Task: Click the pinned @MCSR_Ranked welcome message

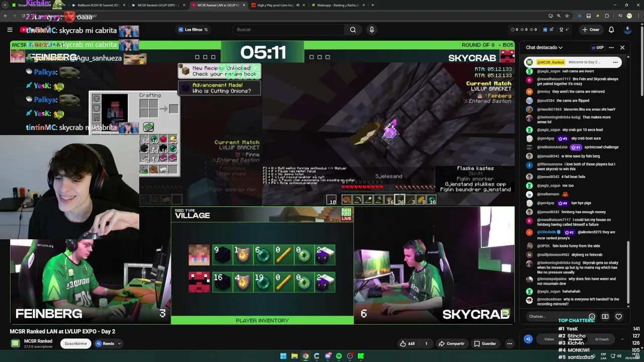Action: tap(573, 62)
